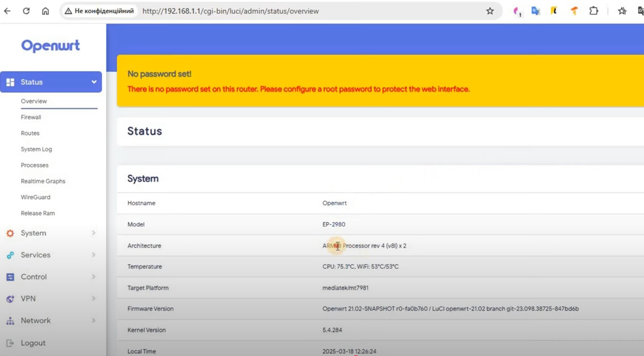Click the browser address bar URL
The image size is (644, 356).
[x=230, y=11]
